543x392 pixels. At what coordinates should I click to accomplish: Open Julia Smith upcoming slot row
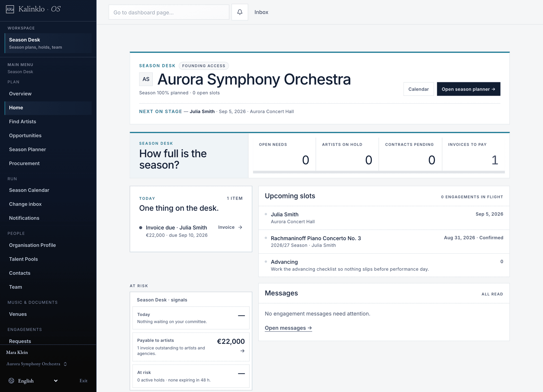(384, 218)
